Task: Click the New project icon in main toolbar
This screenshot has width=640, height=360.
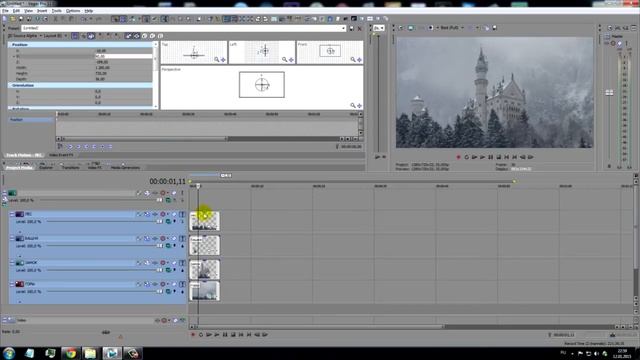Action: (x=4, y=19)
